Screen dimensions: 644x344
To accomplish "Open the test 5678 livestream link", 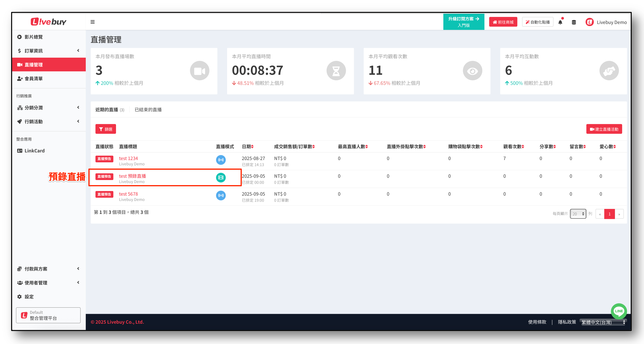I will point(128,194).
